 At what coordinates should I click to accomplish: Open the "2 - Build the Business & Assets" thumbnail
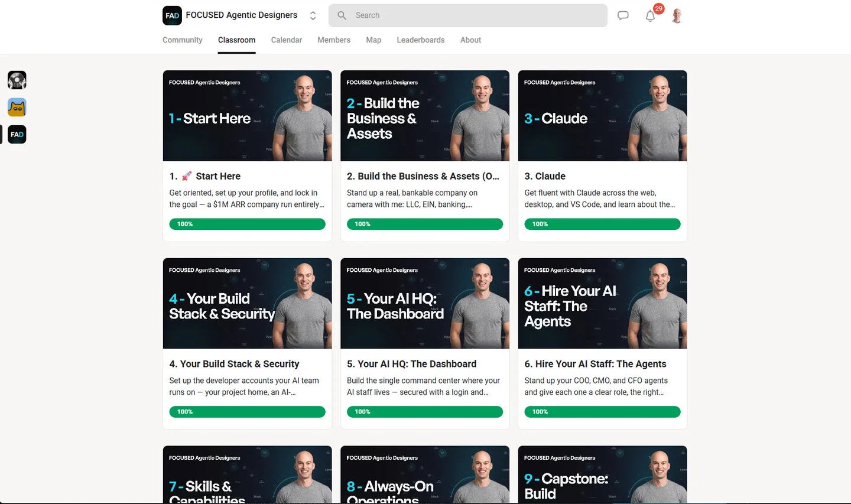coord(425,116)
